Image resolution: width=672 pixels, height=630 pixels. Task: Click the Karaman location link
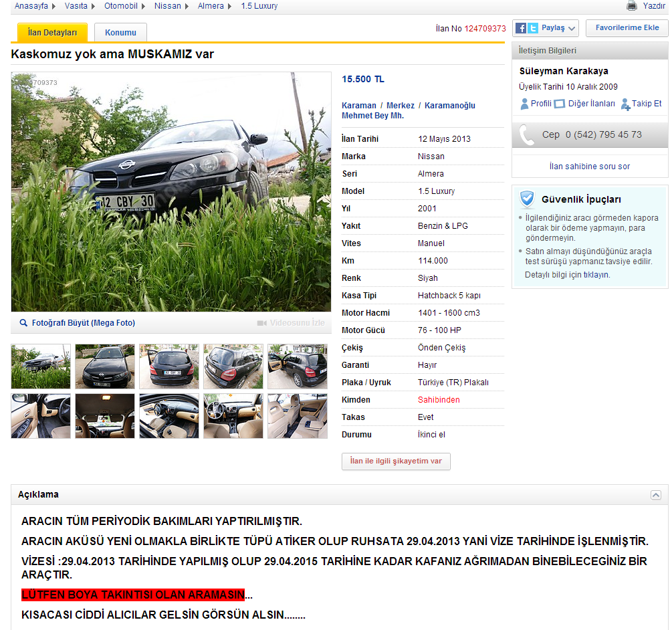pyautogui.click(x=358, y=106)
